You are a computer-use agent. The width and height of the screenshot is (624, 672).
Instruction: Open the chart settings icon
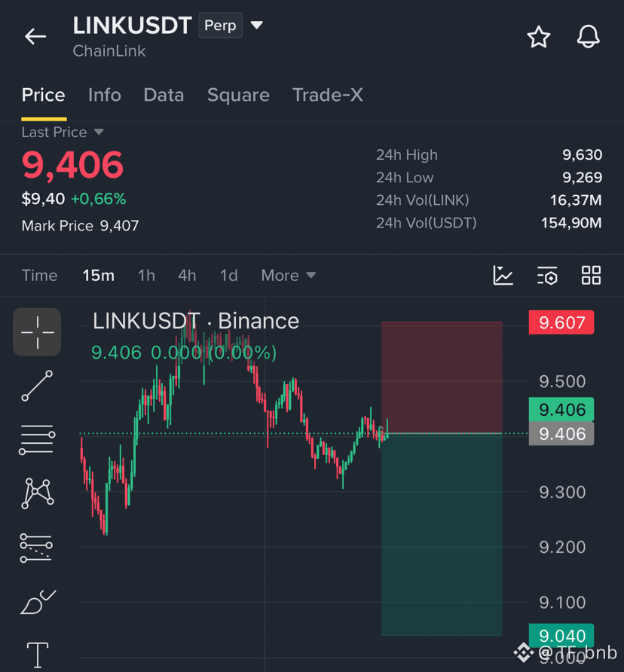[547, 275]
